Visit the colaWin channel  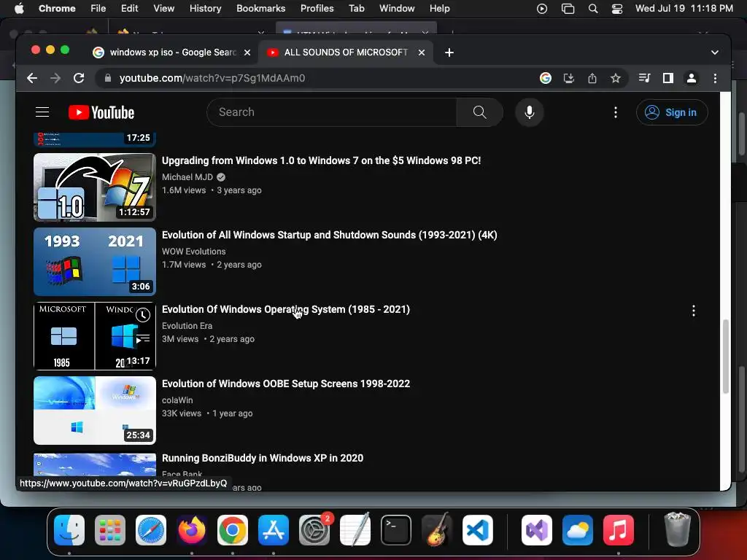(177, 400)
